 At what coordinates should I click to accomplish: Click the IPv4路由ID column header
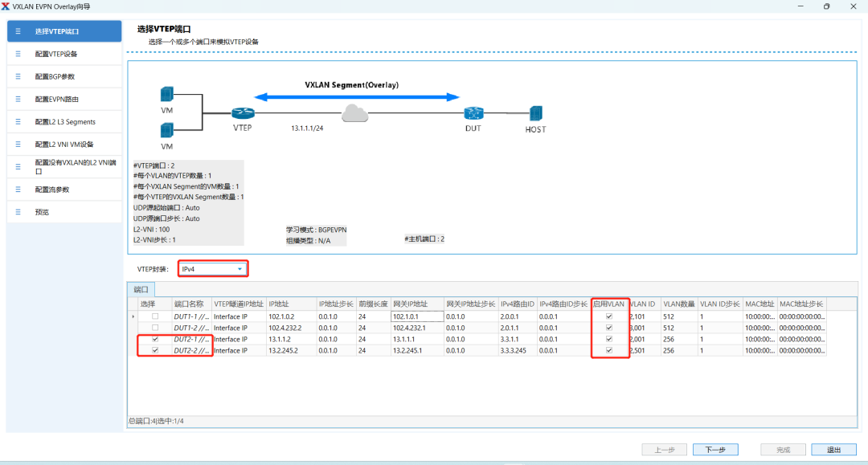pos(518,304)
